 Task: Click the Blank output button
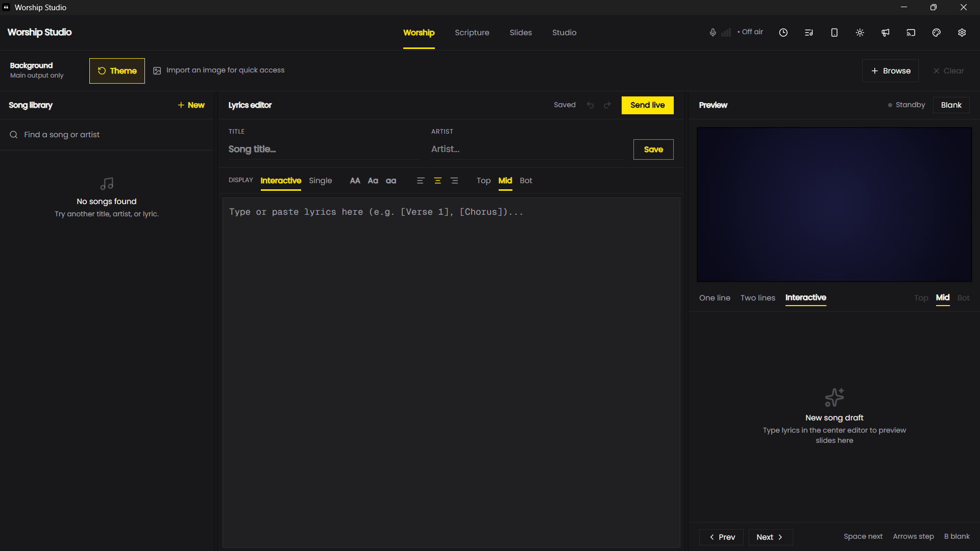(x=951, y=105)
